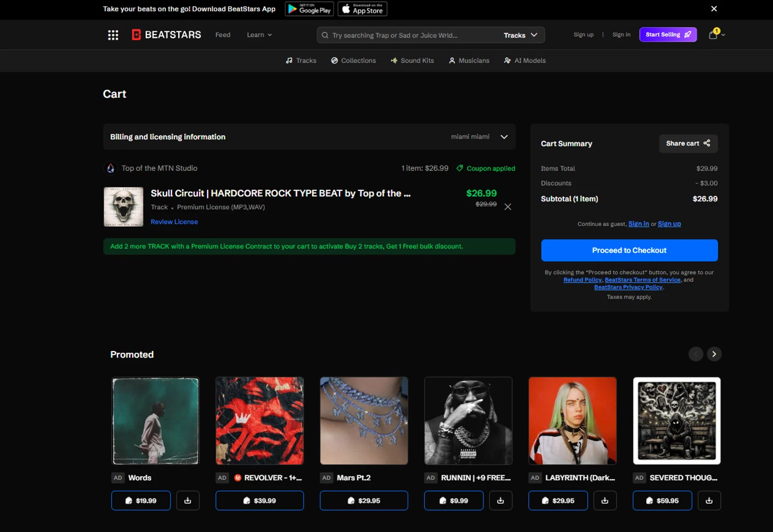Dismiss the app download banner

[714, 9]
